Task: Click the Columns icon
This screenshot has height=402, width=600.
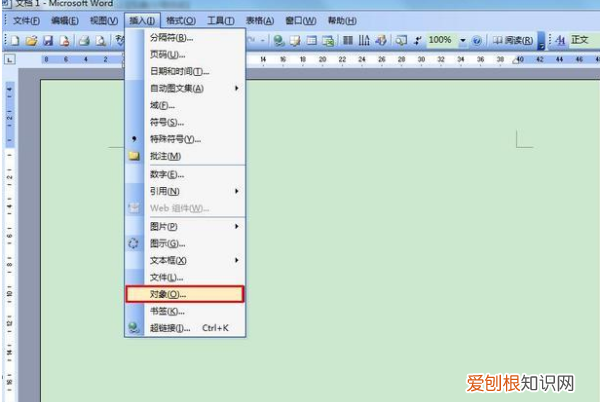Action: point(348,41)
